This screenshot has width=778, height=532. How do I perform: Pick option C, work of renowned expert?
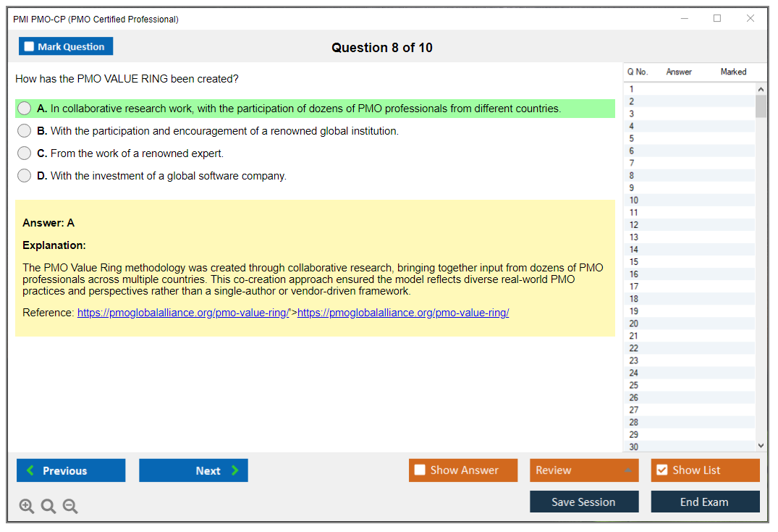(x=25, y=153)
